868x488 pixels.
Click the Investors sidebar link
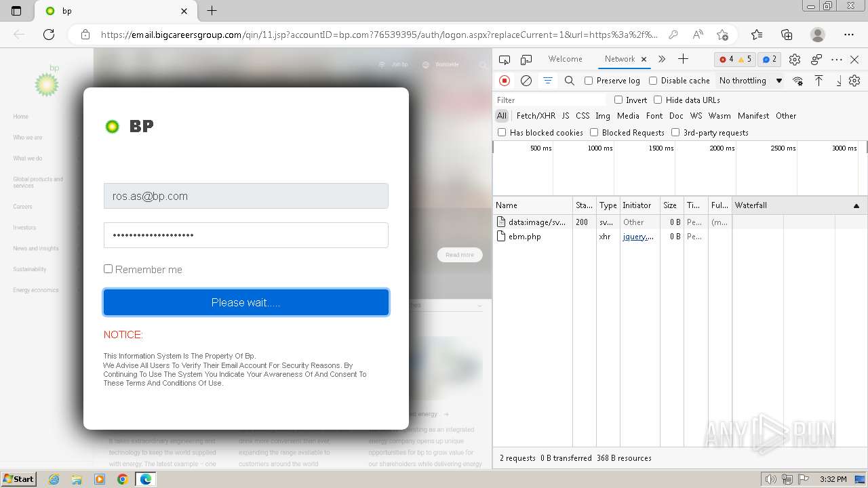(24, 228)
